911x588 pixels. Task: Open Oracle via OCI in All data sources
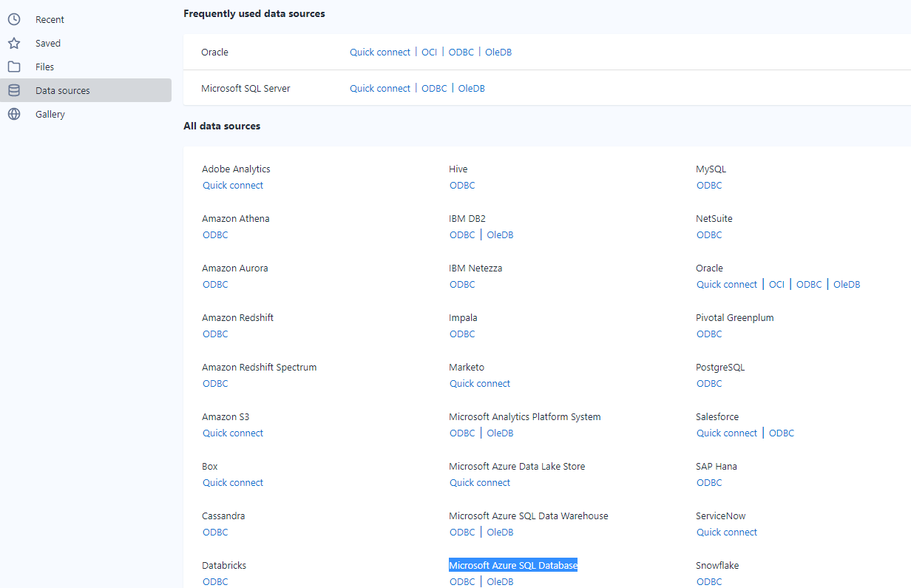(776, 284)
